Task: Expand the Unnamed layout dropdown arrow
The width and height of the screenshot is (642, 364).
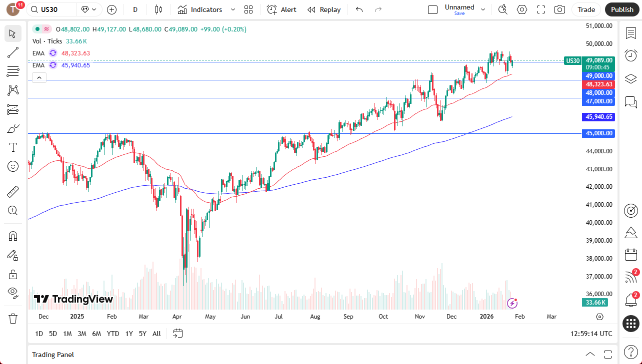Action: click(483, 9)
